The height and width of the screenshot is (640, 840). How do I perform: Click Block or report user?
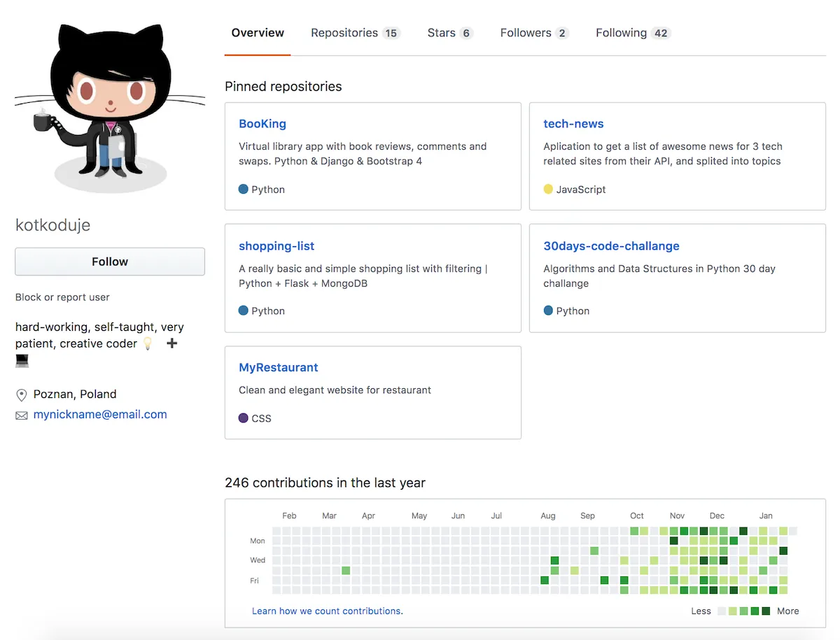[62, 297]
